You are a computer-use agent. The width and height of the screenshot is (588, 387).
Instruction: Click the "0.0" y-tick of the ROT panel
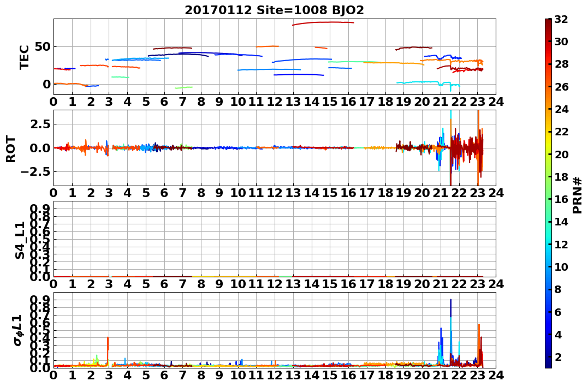click(x=40, y=148)
